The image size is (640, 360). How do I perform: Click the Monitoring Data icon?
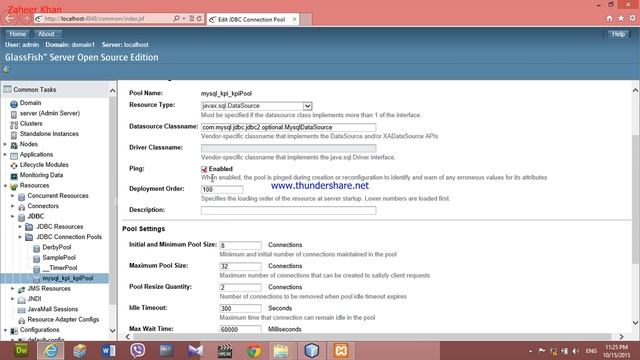click(14, 176)
